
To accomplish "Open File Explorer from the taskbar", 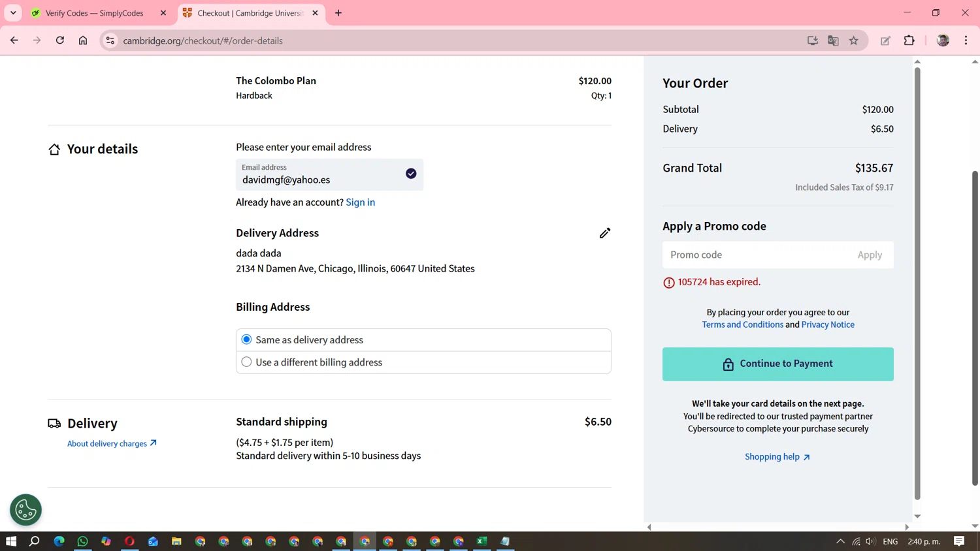I will 176,541.
